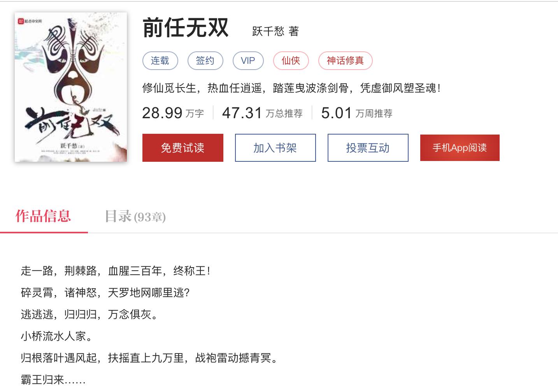Image resolution: width=558 pixels, height=392 pixels.
Task: Open the 前任无双 book cover image
Action: (x=71, y=87)
